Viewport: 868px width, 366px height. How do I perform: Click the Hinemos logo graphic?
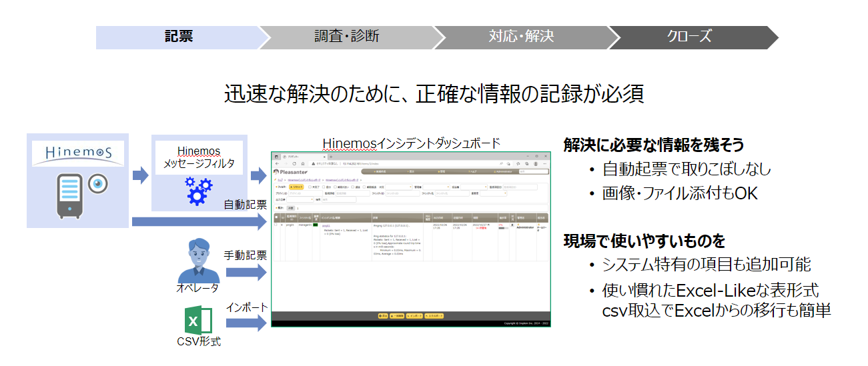(78, 153)
